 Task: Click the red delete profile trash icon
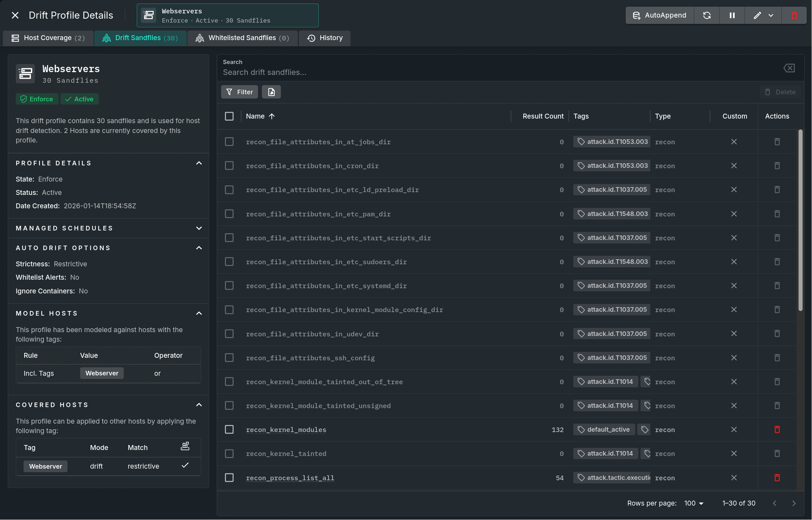click(x=795, y=15)
